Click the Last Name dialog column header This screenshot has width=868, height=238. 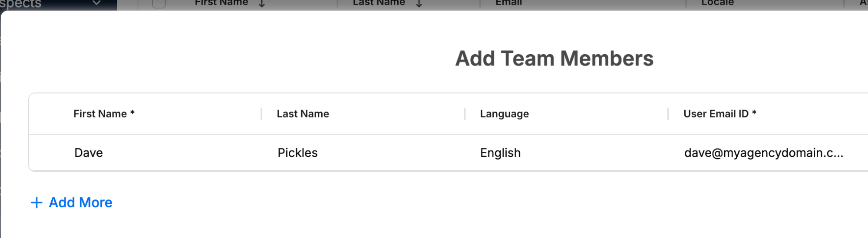pos(303,114)
